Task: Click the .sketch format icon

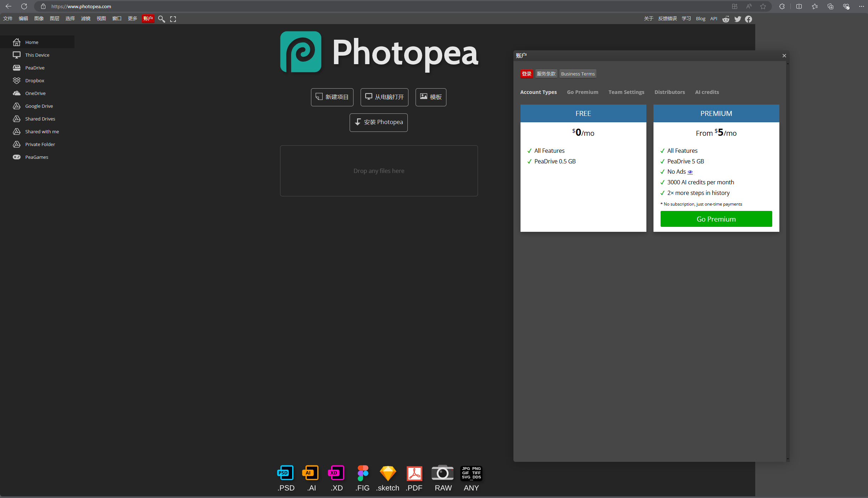Action: point(388,473)
